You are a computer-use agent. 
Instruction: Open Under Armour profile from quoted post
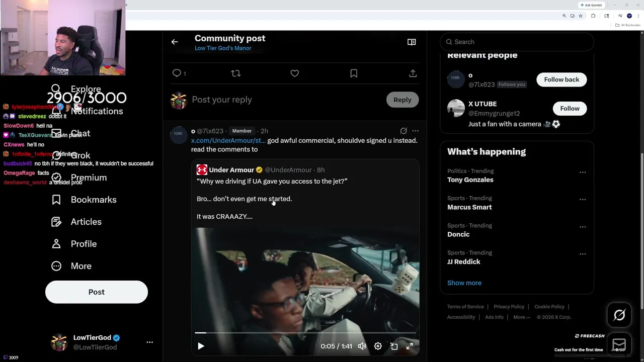pos(231,170)
